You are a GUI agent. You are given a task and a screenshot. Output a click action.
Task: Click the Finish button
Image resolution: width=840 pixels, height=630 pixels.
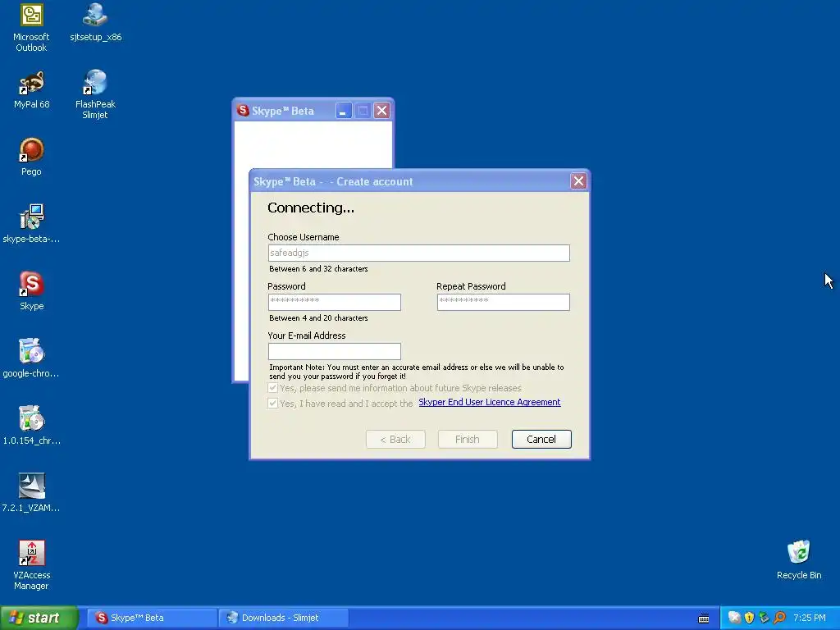pos(467,440)
